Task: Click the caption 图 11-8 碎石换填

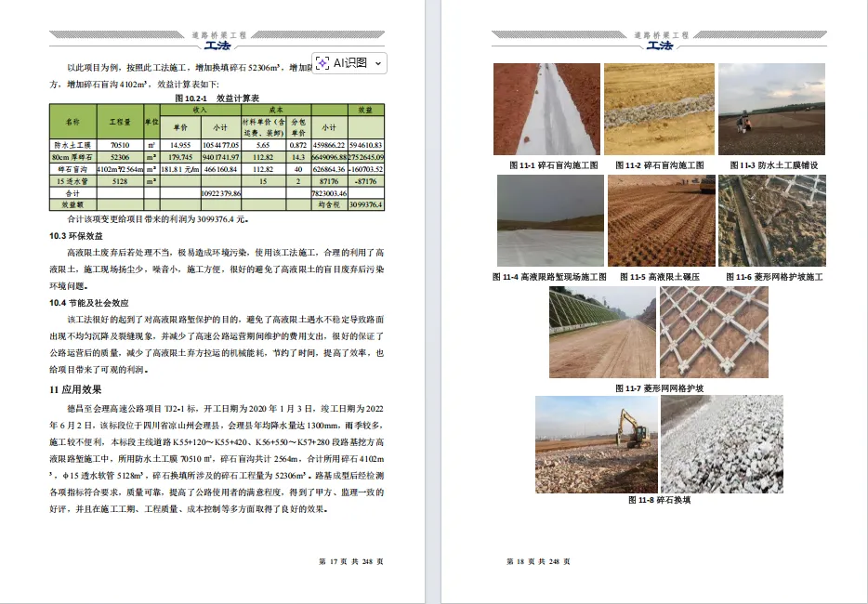Action: [659, 500]
